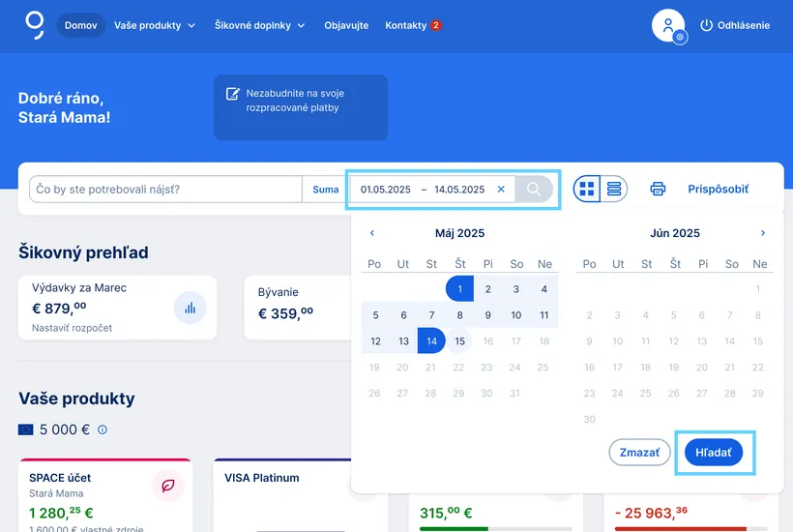Select May 14 in the calendar

(x=431, y=340)
